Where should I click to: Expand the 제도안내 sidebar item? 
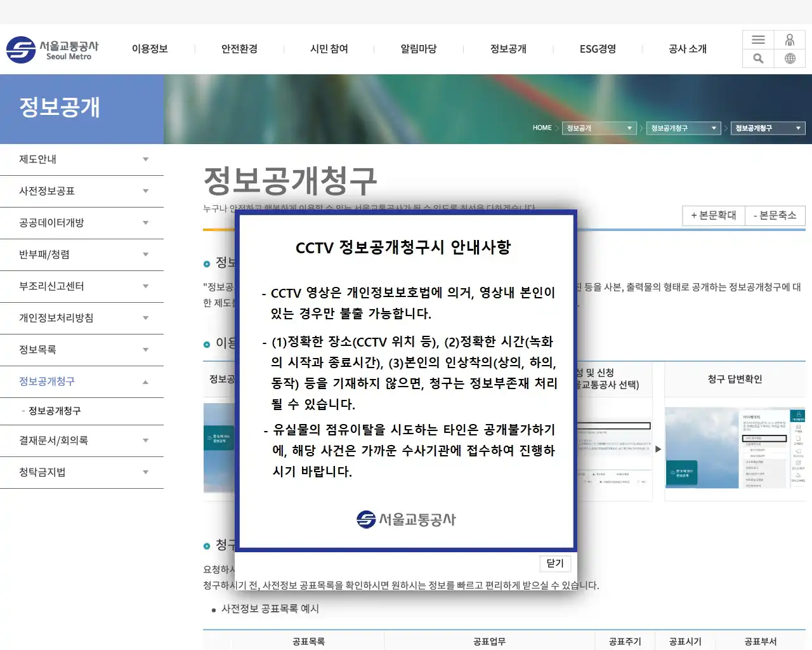(x=82, y=159)
